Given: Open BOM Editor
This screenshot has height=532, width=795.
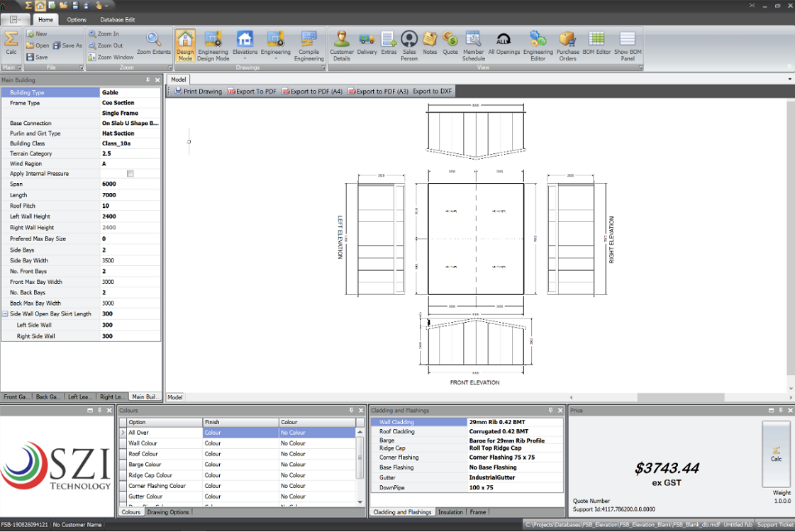Looking at the screenshot, I should pos(596,43).
